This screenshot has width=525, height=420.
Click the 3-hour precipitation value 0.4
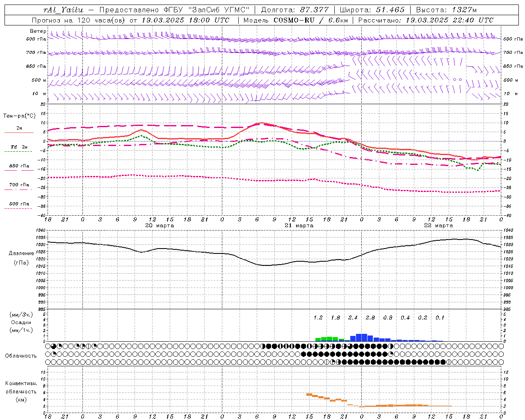click(405, 317)
